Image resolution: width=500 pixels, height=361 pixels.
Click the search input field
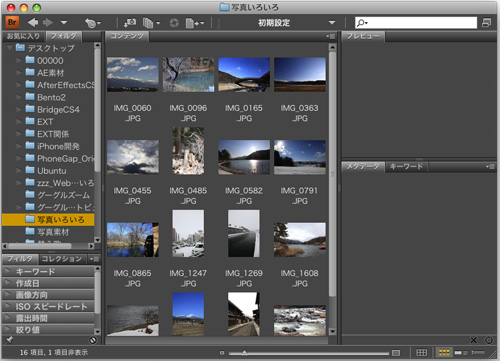[x=416, y=23]
